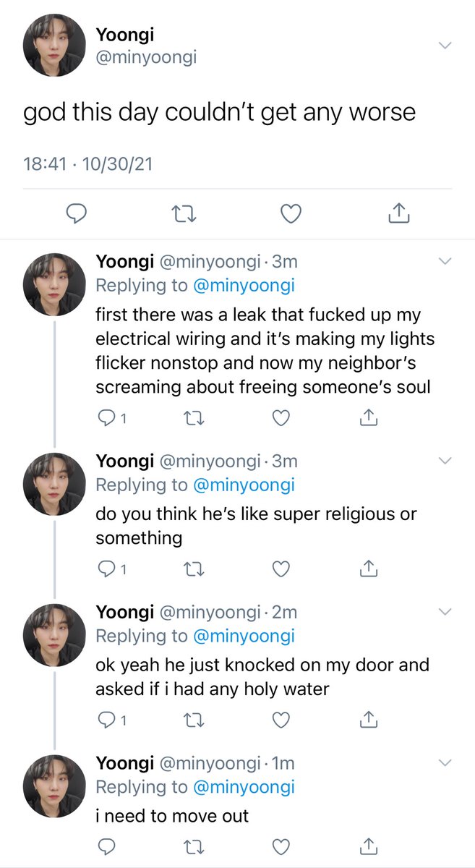Like the holy water tweet
The height and width of the screenshot is (868, 475).
[x=281, y=720]
